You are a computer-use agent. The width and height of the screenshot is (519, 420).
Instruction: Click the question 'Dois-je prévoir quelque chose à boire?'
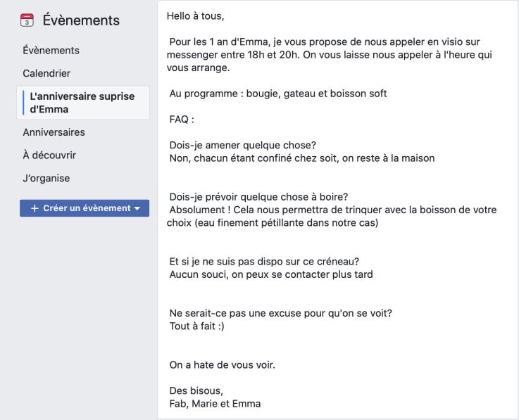click(x=258, y=197)
